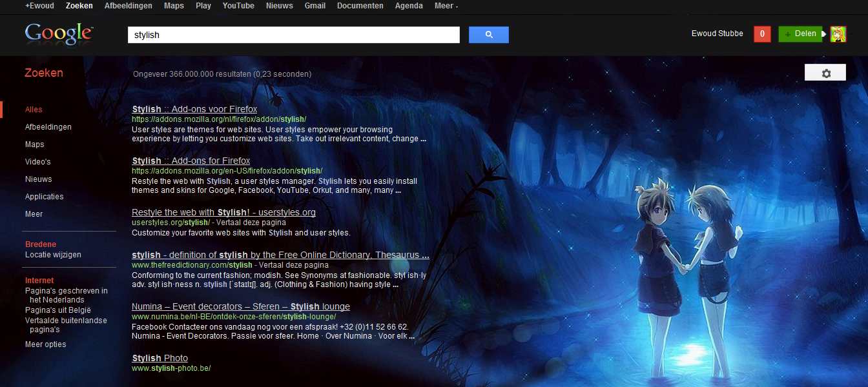Click URL addons.mozilla.org/en-US/firefox/addon/stylish/
The height and width of the screenshot is (387, 868).
point(227,171)
